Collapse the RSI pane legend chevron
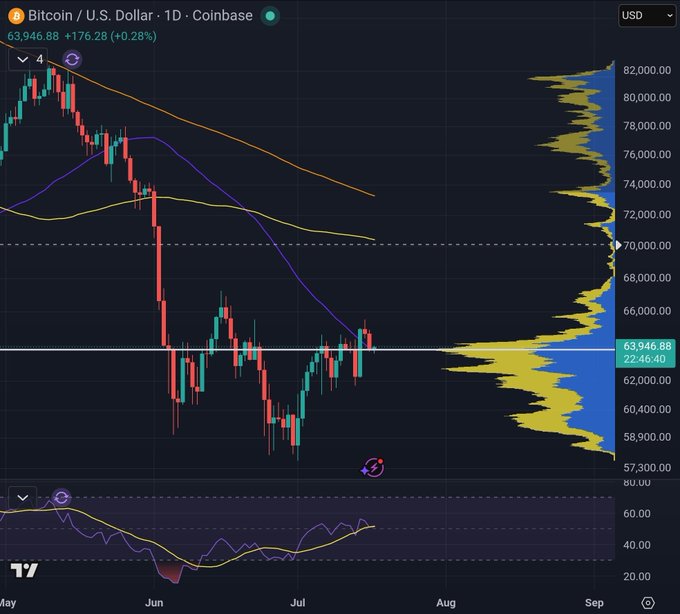This screenshot has width=680, height=614. (x=23, y=498)
